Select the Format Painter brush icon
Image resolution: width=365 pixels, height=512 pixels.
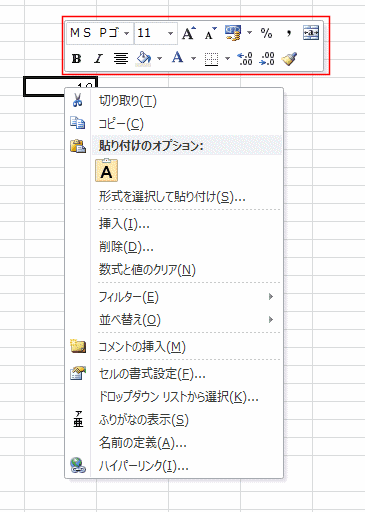[289, 59]
